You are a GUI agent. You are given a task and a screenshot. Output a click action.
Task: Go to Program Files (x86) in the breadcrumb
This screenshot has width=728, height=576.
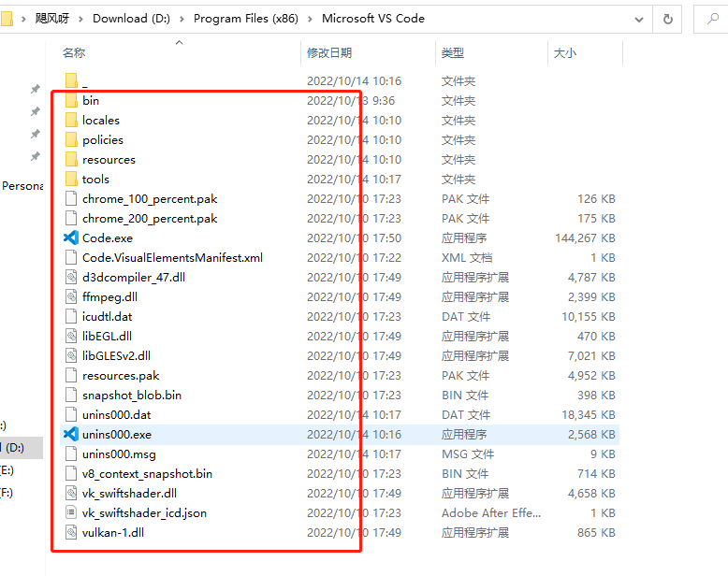point(245,19)
